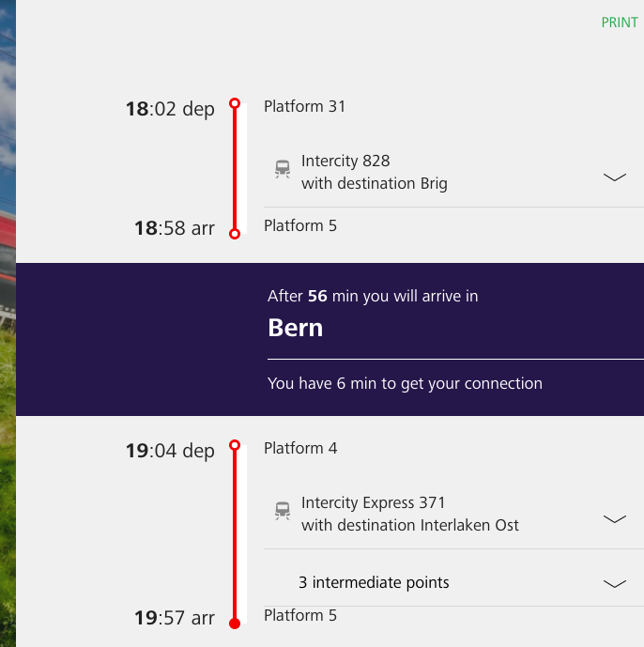Click the filled 19:57 arrival marker
This screenshot has width=644, height=647.
click(x=235, y=623)
